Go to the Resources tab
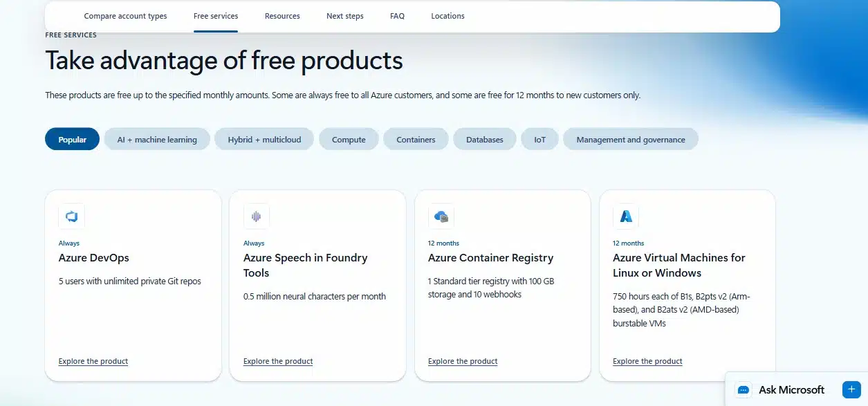The image size is (868, 406). tap(282, 16)
